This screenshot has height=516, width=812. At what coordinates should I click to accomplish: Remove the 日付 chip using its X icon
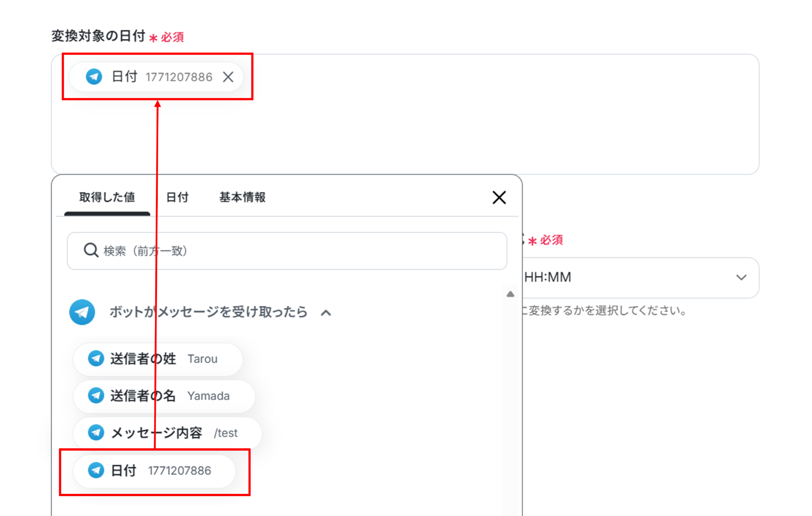(228, 77)
